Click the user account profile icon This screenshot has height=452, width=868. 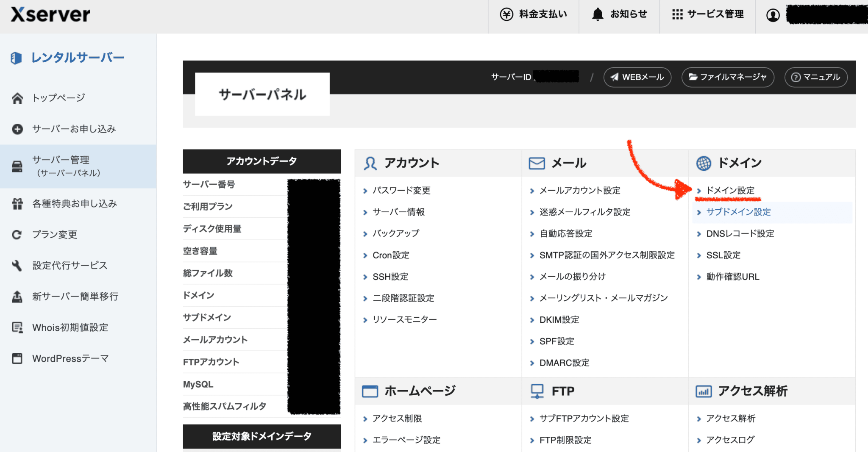click(x=773, y=15)
